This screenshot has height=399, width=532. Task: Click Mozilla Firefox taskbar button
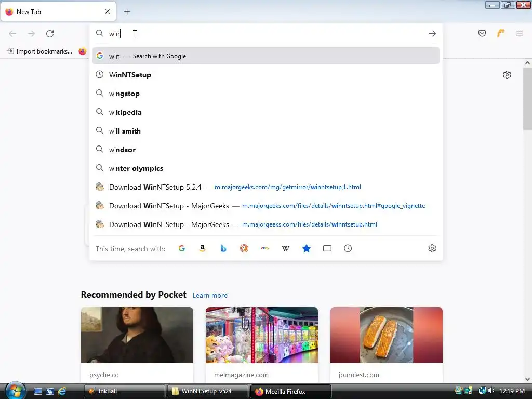point(290,391)
